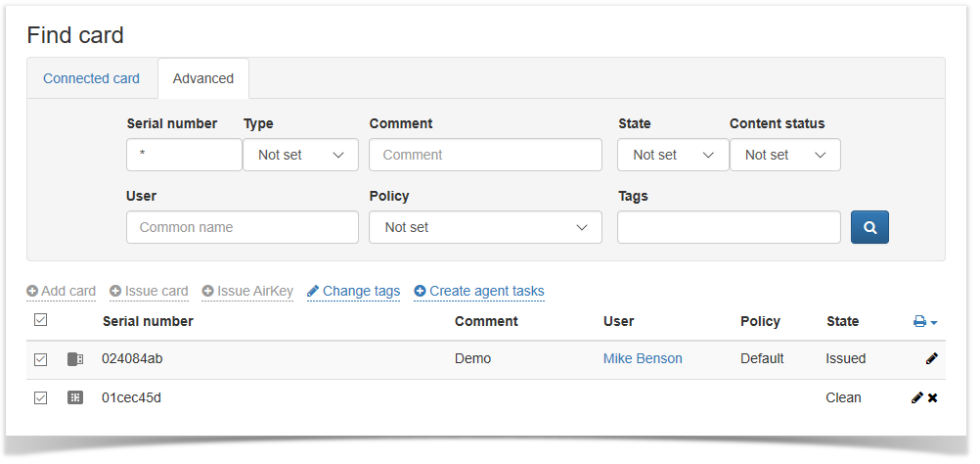This screenshot has width=980, height=464.
Task: Click the Comment input field
Action: click(485, 155)
